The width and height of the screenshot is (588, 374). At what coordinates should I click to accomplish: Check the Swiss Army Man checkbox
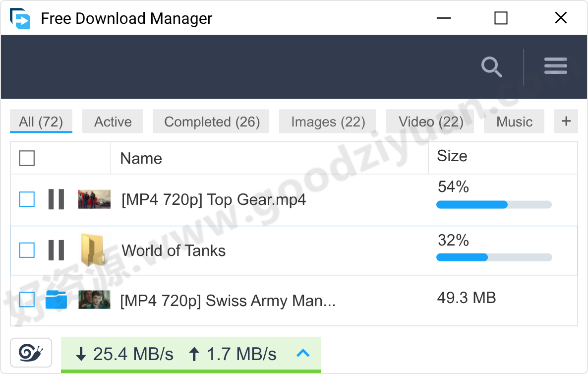click(x=26, y=300)
